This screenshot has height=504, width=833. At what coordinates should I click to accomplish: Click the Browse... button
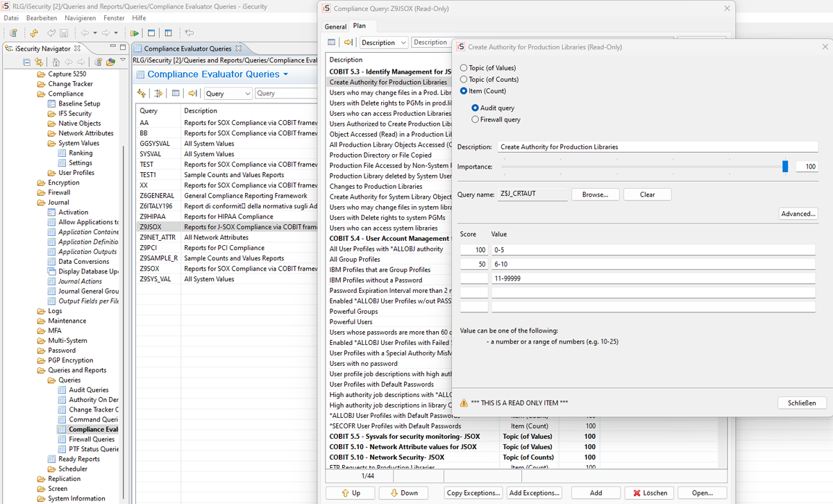[595, 194]
